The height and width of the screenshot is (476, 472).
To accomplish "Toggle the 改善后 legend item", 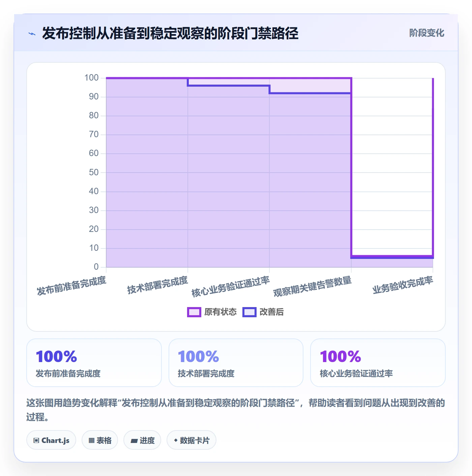I will 263,312.
